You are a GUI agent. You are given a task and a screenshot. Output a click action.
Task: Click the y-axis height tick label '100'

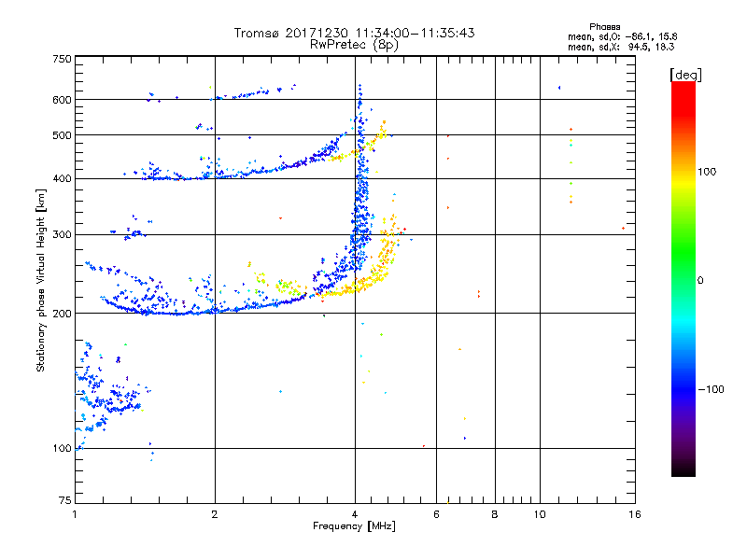[62, 449]
